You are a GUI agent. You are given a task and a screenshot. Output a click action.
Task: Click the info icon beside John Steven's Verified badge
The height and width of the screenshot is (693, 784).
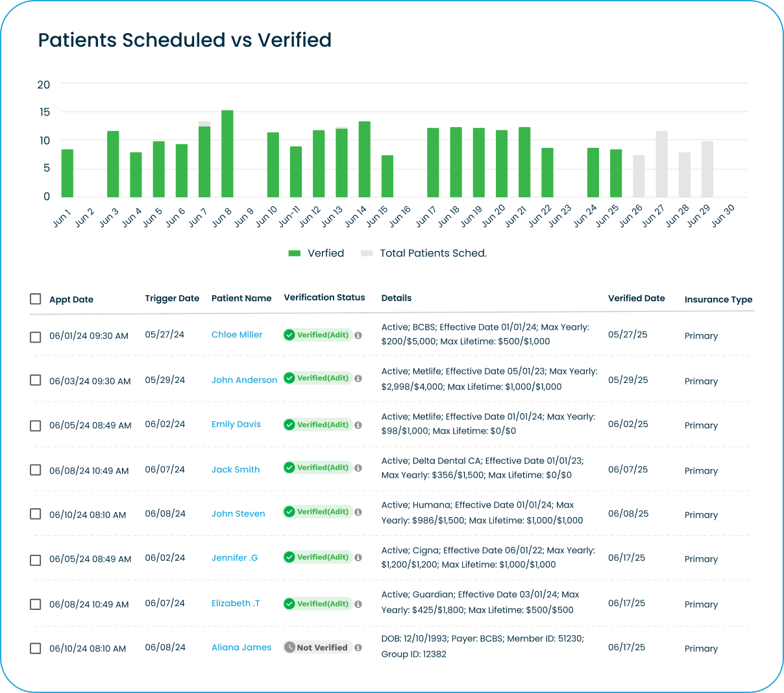tap(359, 511)
